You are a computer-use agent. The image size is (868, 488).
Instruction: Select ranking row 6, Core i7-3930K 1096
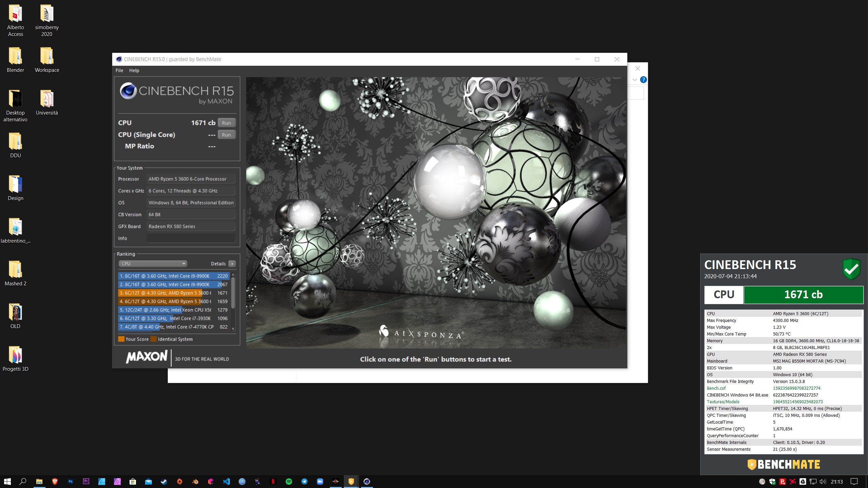pos(174,318)
